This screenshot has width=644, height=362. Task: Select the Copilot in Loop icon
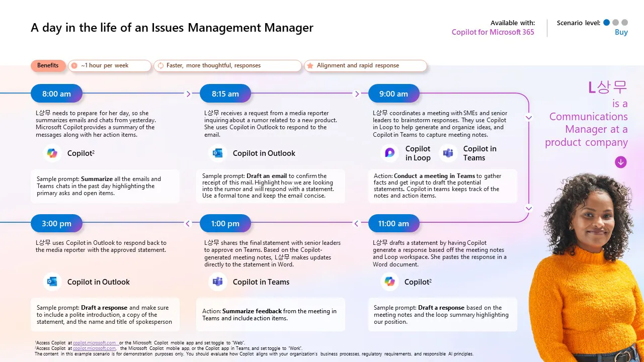tap(390, 153)
